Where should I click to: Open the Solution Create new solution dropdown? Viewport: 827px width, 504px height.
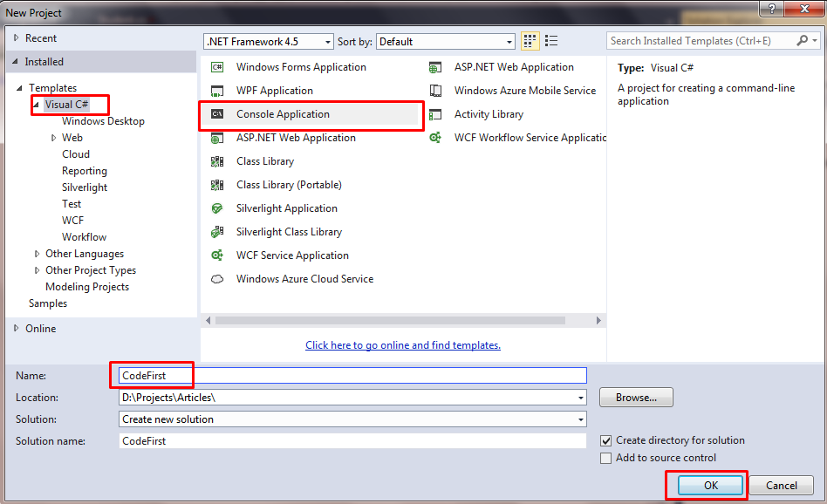[x=581, y=419]
